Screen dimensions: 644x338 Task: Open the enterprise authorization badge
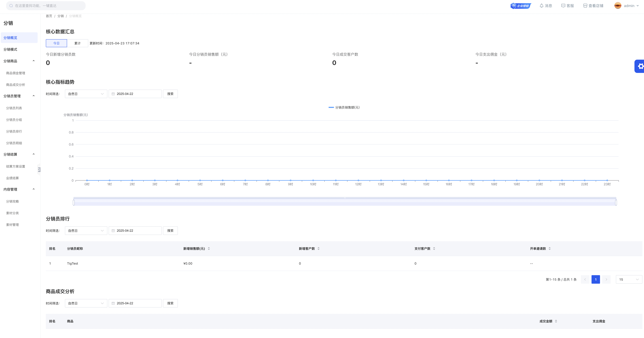click(521, 6)
